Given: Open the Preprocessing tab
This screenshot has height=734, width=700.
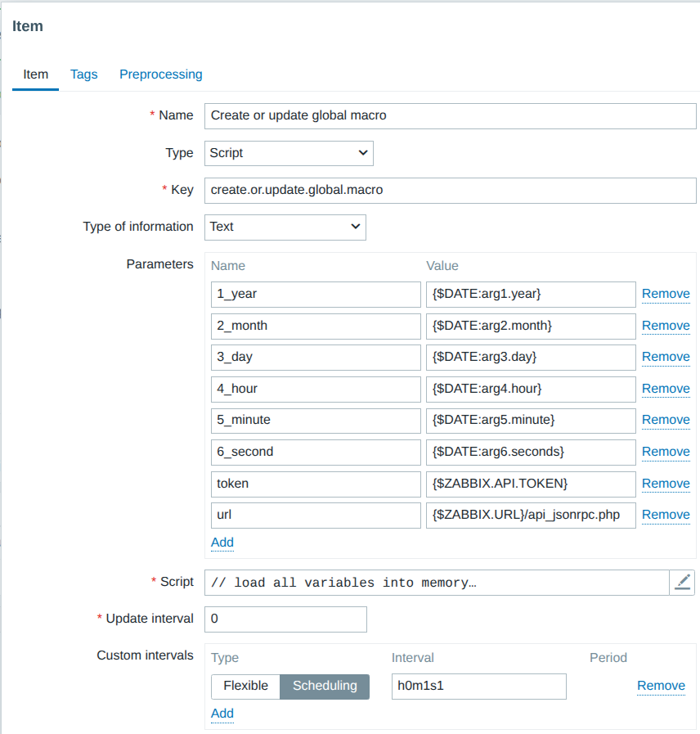Looking at the screenshot, I should [x=160, y=74].
